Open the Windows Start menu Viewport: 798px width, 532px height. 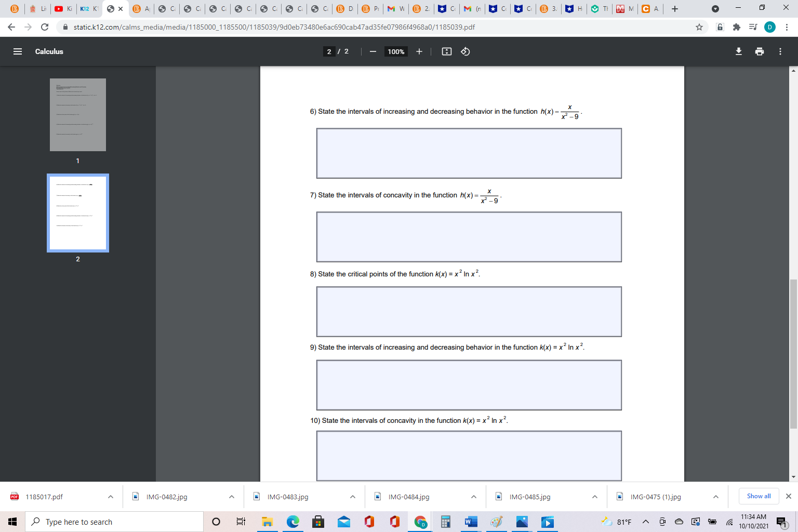[12, 522]
